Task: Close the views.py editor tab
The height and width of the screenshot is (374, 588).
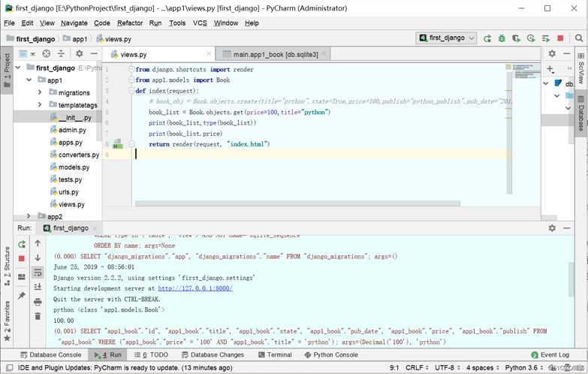Action: click(x=209, y=54)
